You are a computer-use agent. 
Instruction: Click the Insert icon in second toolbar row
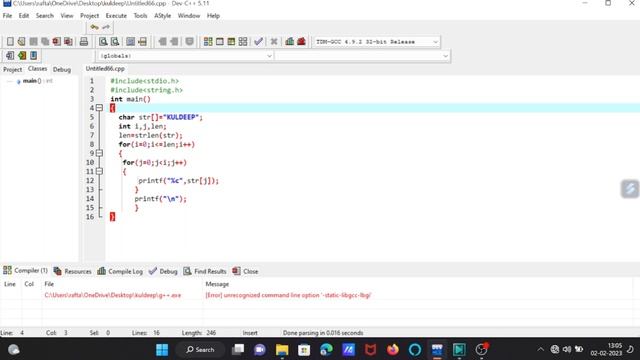pyautogui.click(x=10, y=56)
